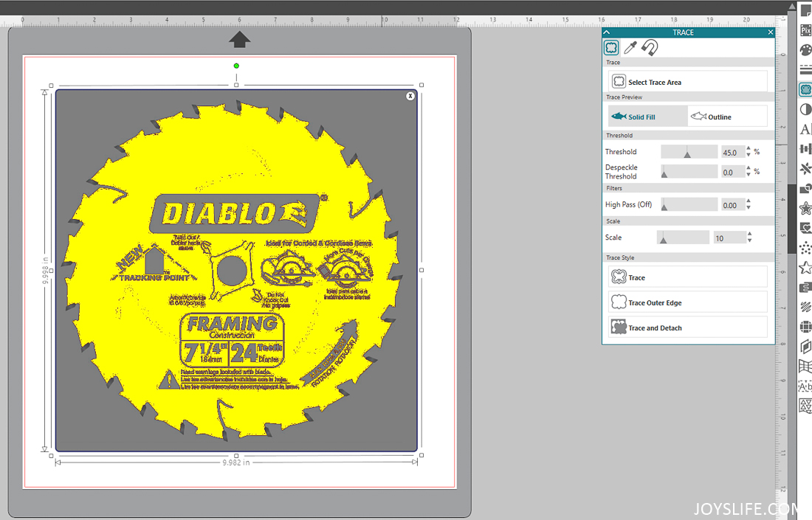
Task: Click Select Trace Area button
Action: coord(688,82)
